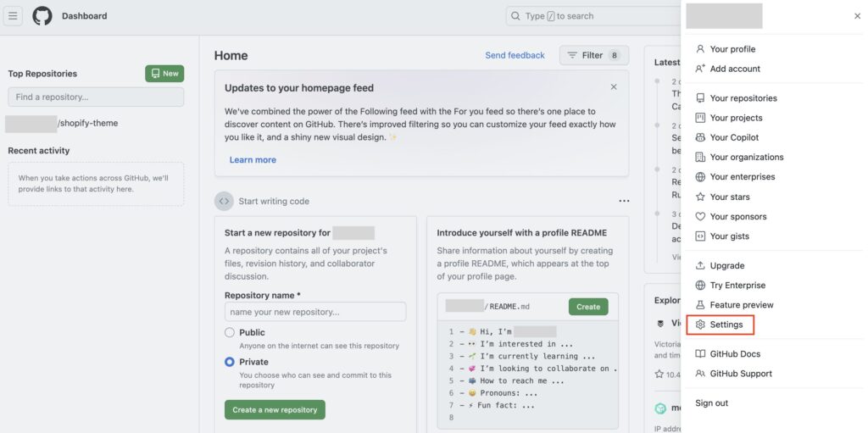Dismiss the homepage feed update banner

point(614,87)
